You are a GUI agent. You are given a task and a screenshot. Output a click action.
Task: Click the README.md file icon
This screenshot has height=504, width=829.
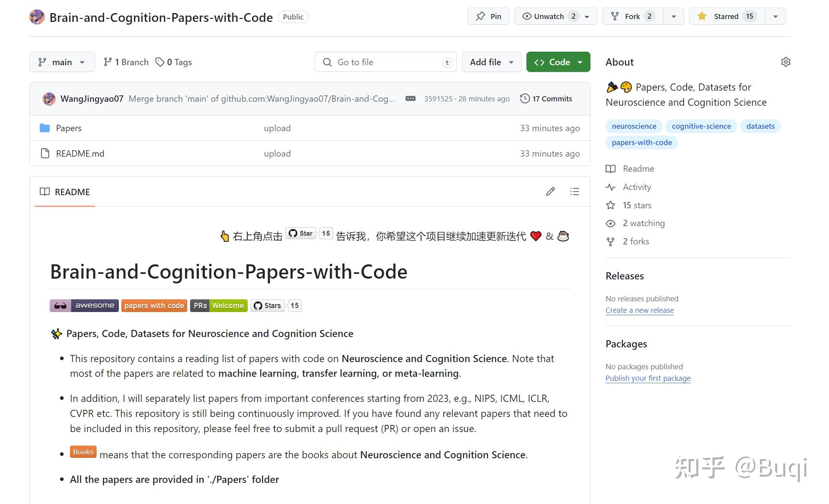pos(45,153)
